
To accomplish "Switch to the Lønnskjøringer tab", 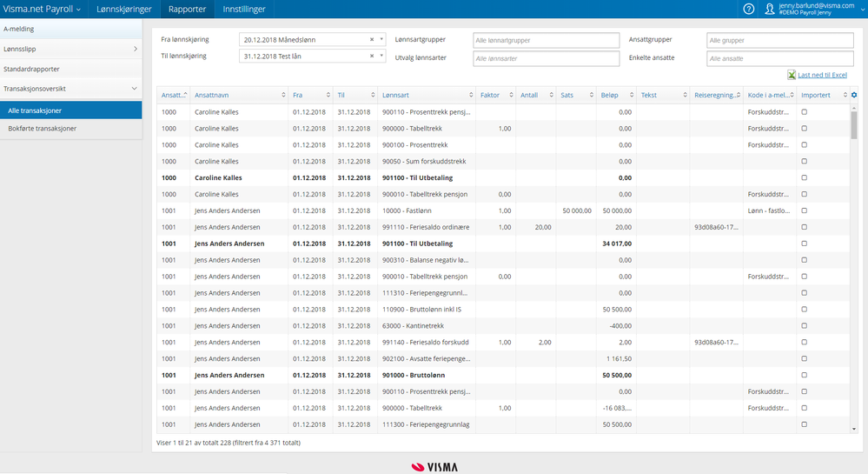I will 124,9.
